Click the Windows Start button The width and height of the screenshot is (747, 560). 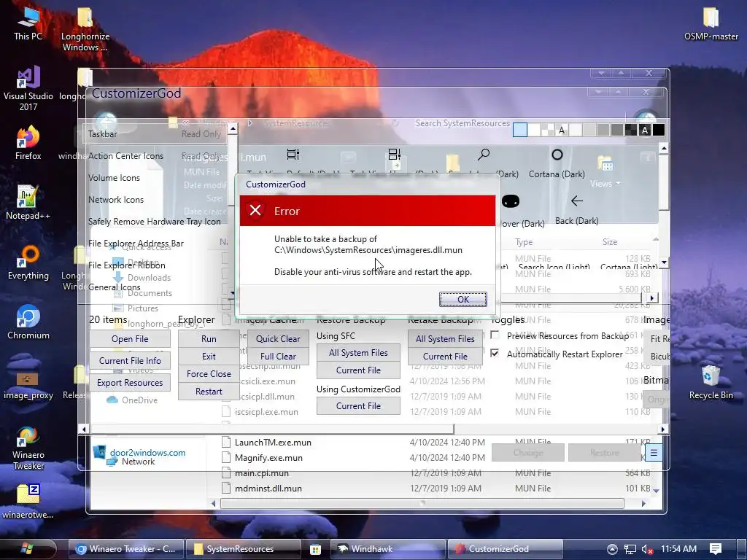(27, 548)
